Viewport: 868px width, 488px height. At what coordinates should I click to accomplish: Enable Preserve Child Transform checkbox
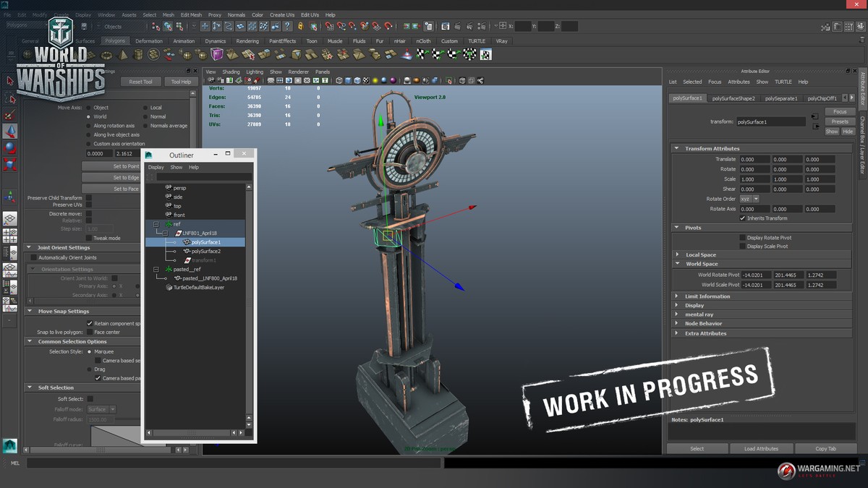click(89, 197)
